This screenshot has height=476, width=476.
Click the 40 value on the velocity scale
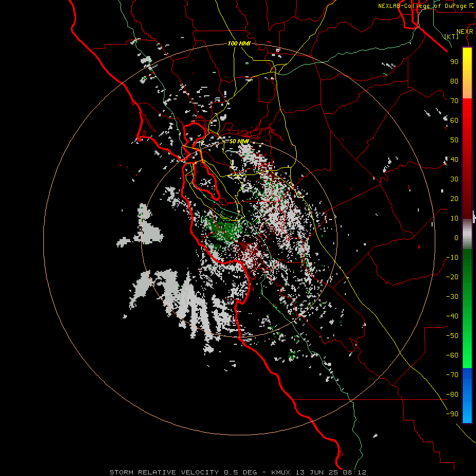(454, 159)
